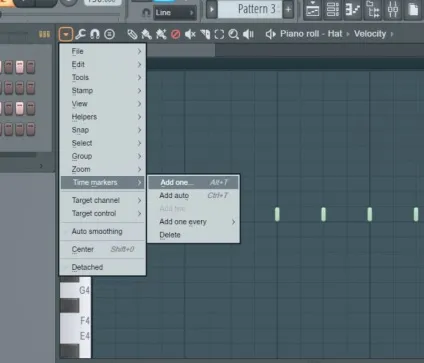Open the wrench Tools icon
The image size is (424, 363).
point(80,34)
